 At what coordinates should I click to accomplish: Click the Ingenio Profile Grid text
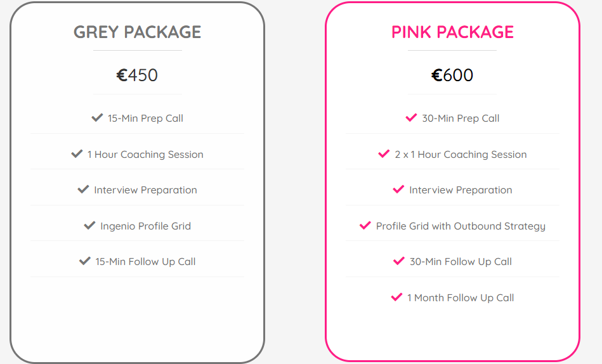pos(145,226)
